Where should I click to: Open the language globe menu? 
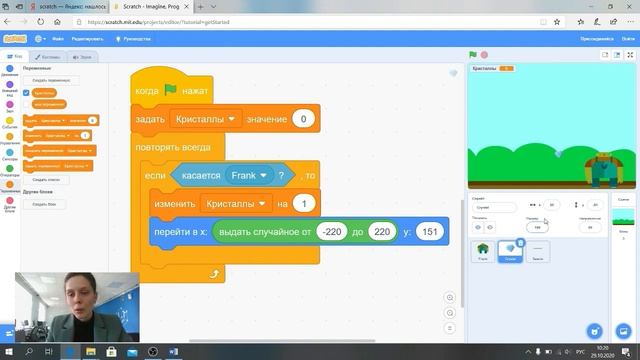point(40,39)
